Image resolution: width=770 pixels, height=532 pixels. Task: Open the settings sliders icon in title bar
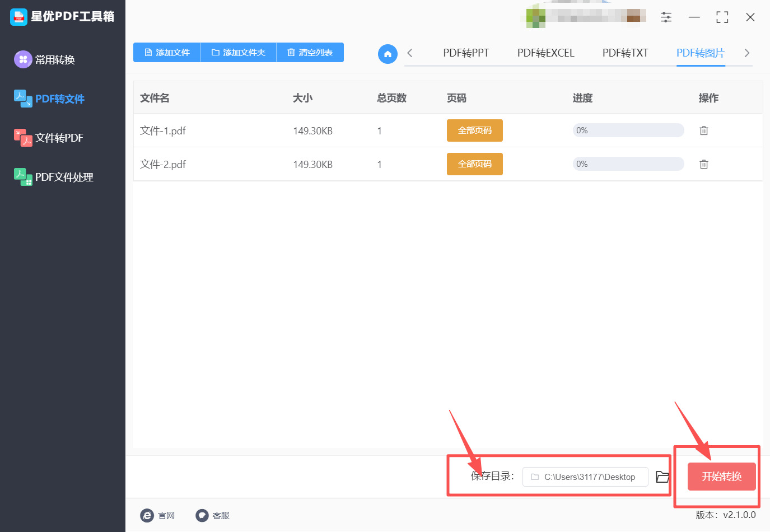[x=666, y=17]
